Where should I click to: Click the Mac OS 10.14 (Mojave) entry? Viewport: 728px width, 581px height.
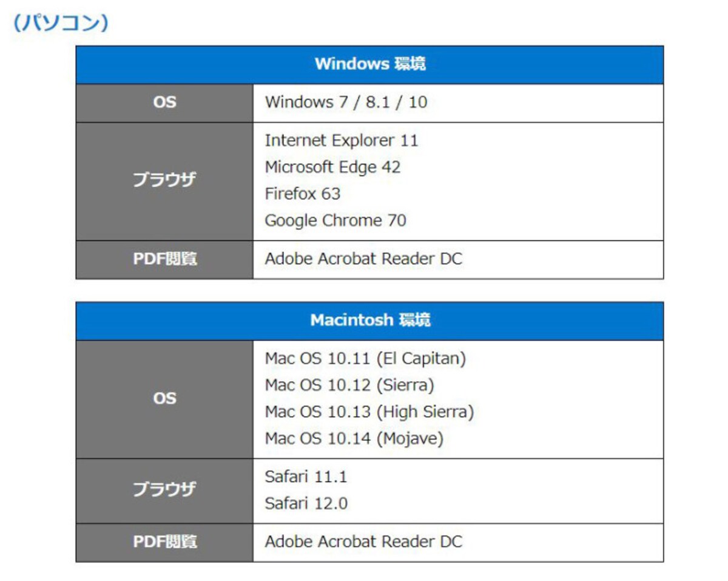pos(354,438)
